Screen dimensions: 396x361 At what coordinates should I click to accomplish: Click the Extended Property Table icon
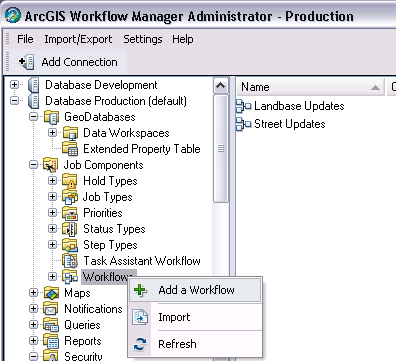click(70, 149)
